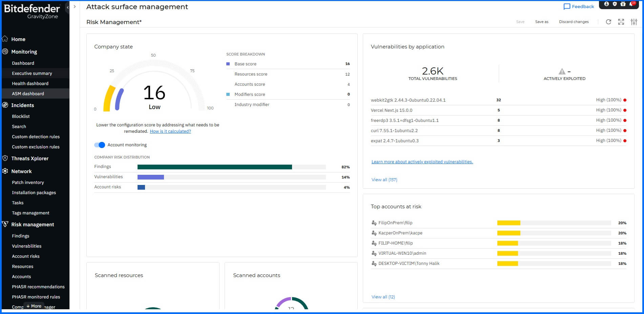Open the Executive summary page
Screen dimensions: 644x314
pos(32,74)
